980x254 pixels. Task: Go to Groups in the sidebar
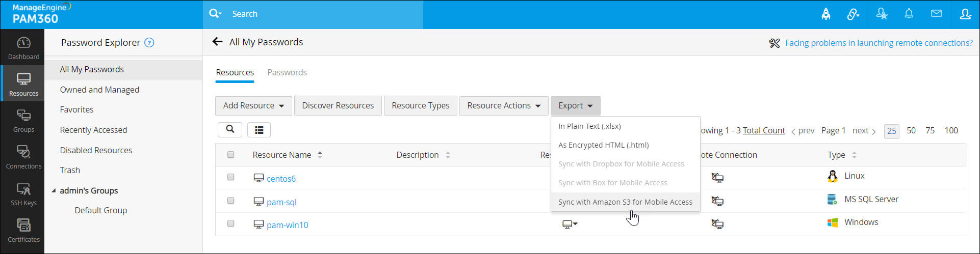pyautogui.click(x=23, y=121)
